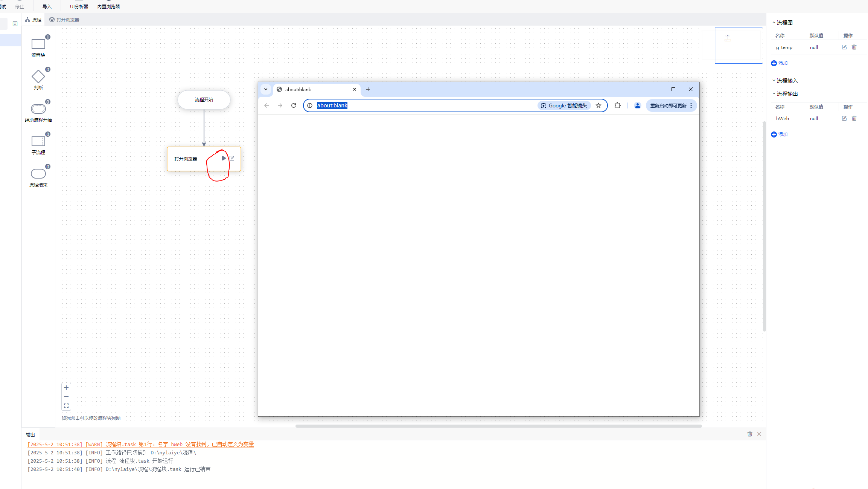The height and width of the screenshot is (489, 868).
Task: Select the 流程结束 shape
Action: pos(38,174)
